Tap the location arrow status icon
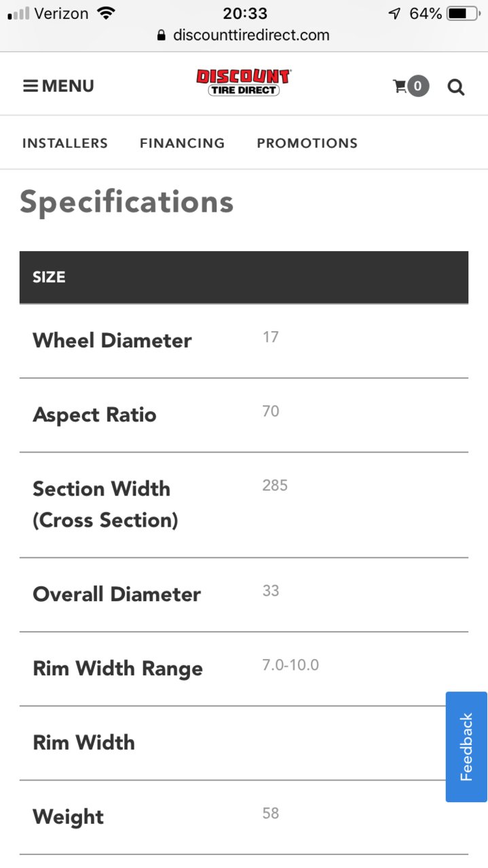 click(394, 13)
